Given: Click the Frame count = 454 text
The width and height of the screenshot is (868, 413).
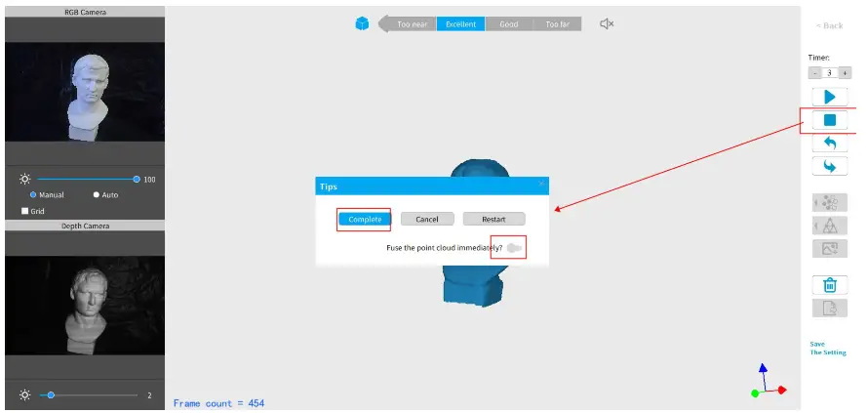Looking at the screenshot, I should [x=218, y=403].
